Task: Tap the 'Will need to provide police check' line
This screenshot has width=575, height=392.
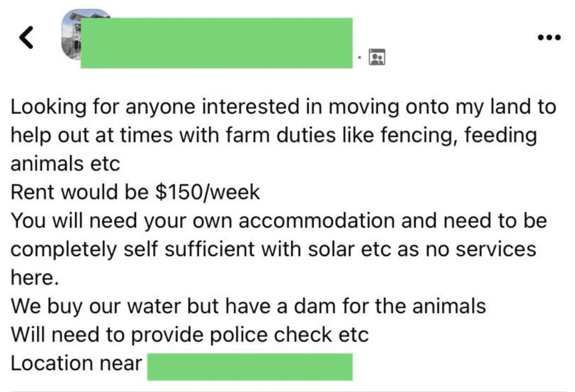Action: point(190,335)
